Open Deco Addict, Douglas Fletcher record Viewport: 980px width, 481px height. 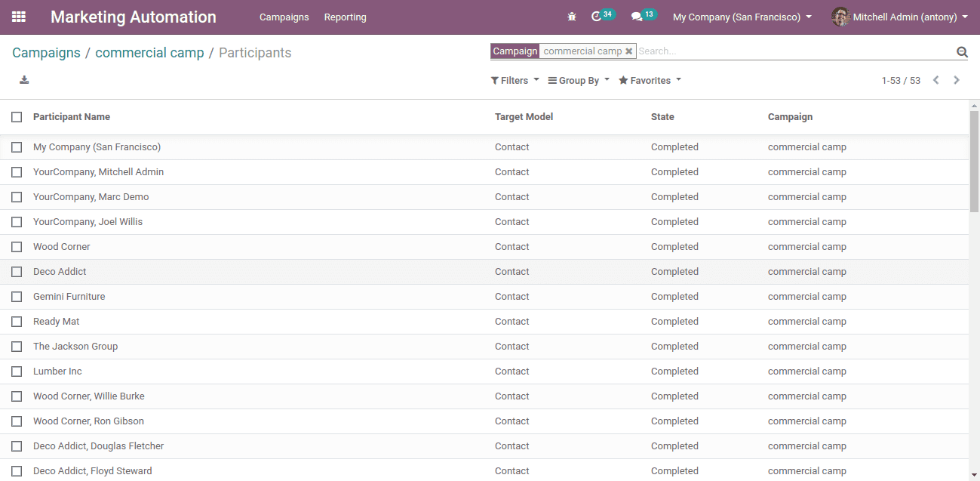(x=99, y=446)
